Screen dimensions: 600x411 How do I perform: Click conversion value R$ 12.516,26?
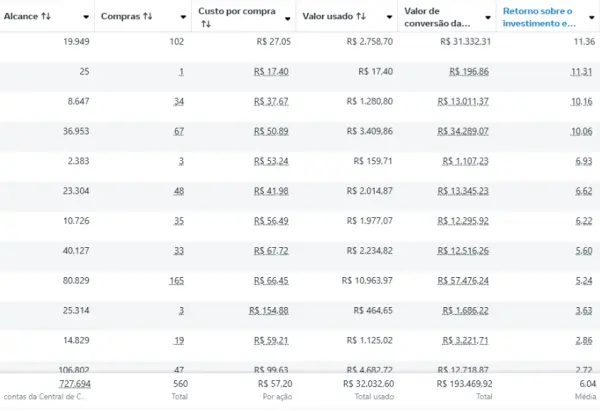[463, 251]
